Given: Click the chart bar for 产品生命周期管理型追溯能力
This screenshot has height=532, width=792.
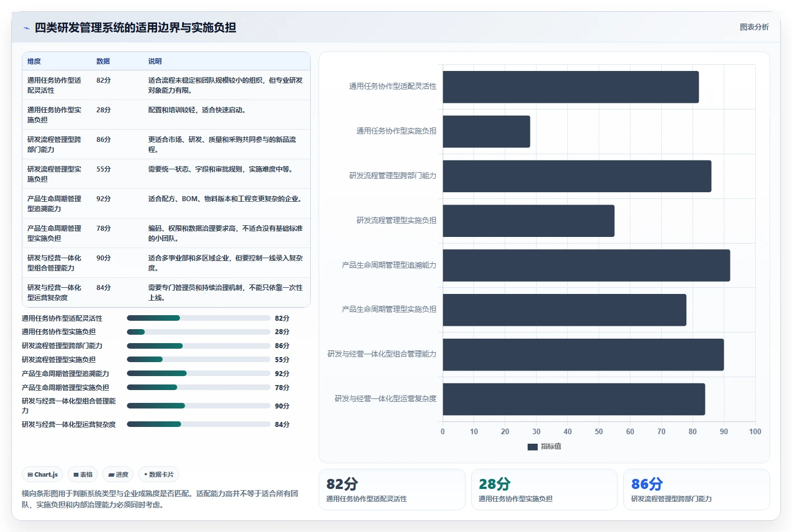Looking at the screenshot, I should point(586,265).
